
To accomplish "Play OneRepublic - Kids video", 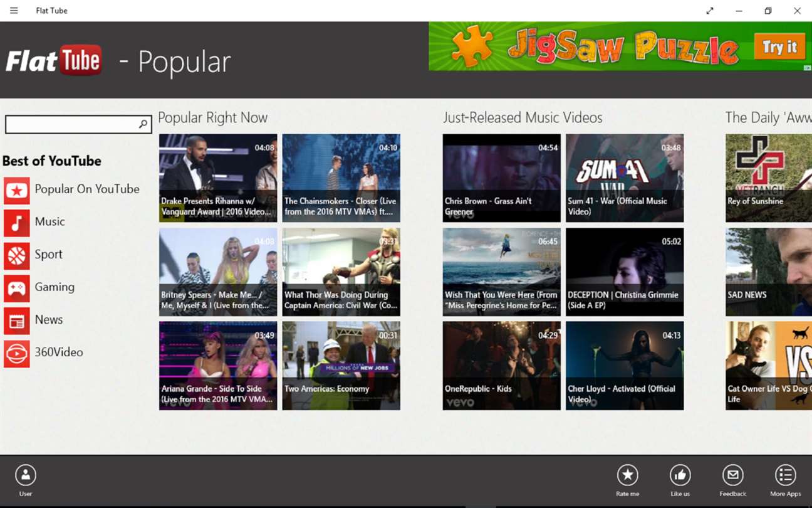I will pyautogui.click(x=501, y=366).
